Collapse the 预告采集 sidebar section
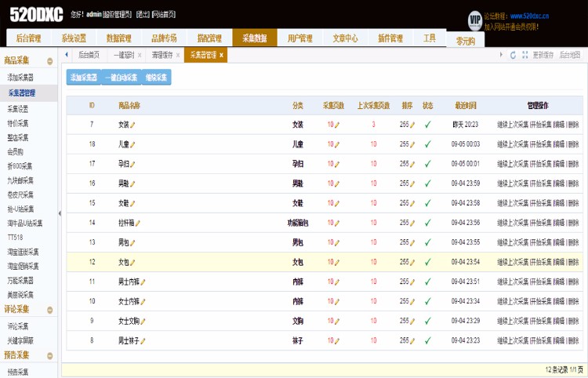The height and width of the screenshot is (378, 588). pyautogui.click(x=50, y=356)
